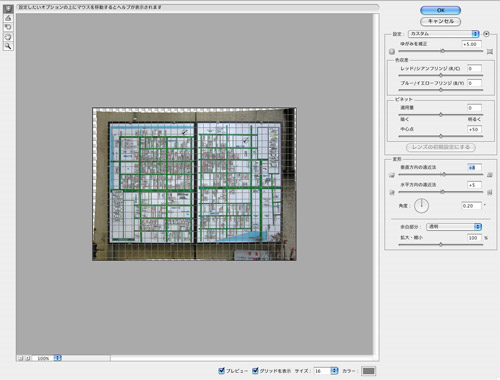This screenshot has width=500, height=380.
Task: Click the 角度 angle value field
Action: coord(471,206)
